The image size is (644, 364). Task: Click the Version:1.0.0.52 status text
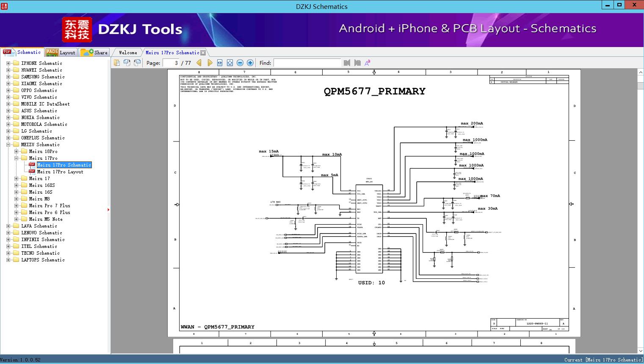coord(20,360)
